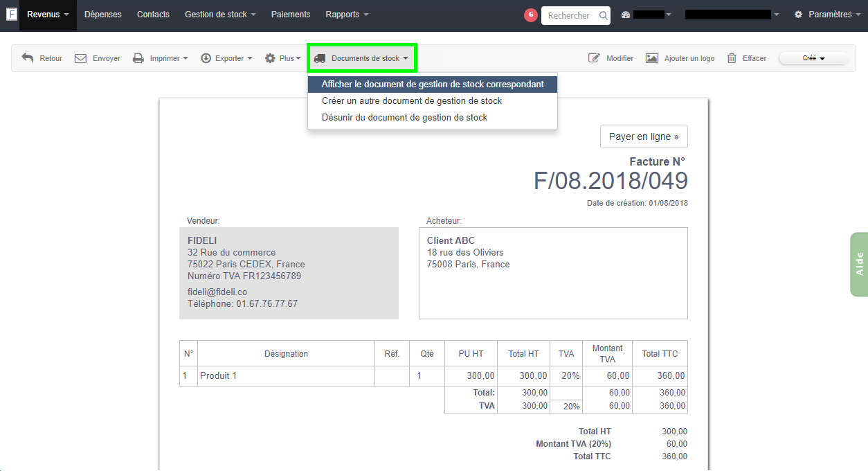The image size is (868, 471).
Task: Select Afficher le document de gestion de stock correspondant
Action: point(432,84)
